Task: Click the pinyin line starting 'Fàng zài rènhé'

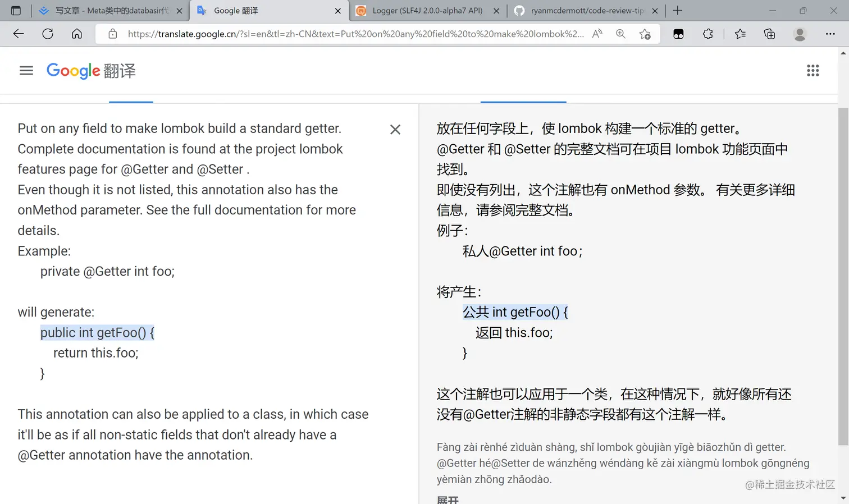Action: click(611, 447)
